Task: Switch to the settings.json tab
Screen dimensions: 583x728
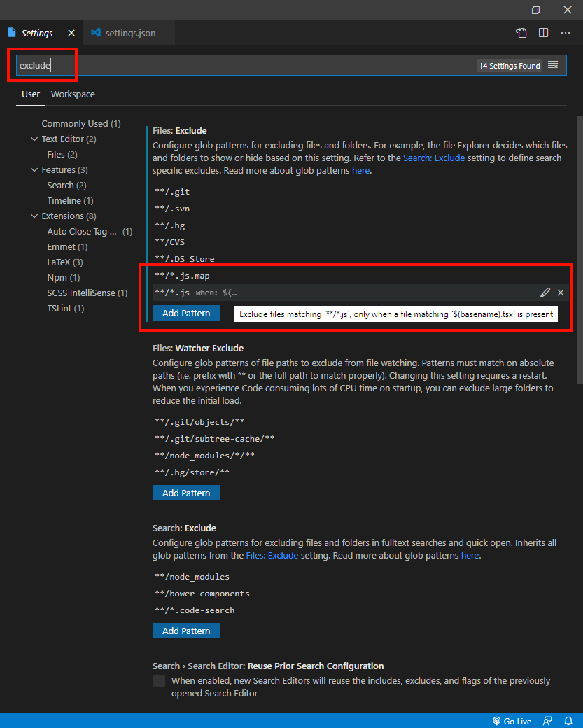Action: 129,32
